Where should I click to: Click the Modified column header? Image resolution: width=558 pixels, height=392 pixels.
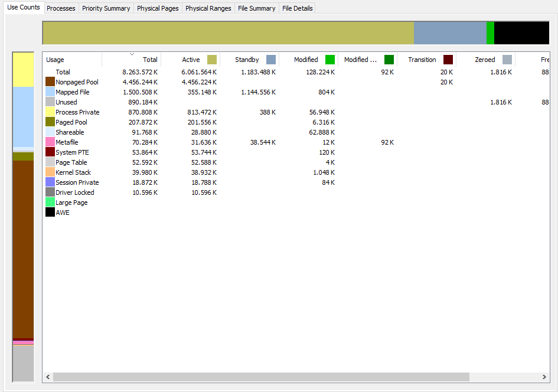[309, 60]
